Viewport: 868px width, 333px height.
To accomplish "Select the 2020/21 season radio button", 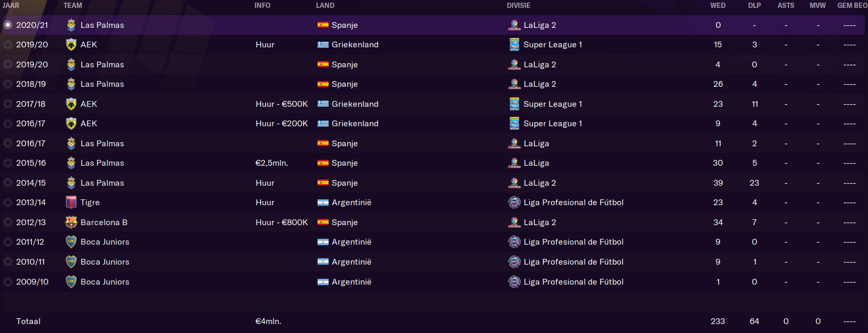I will pyautogui.click(x=8, y=25).
